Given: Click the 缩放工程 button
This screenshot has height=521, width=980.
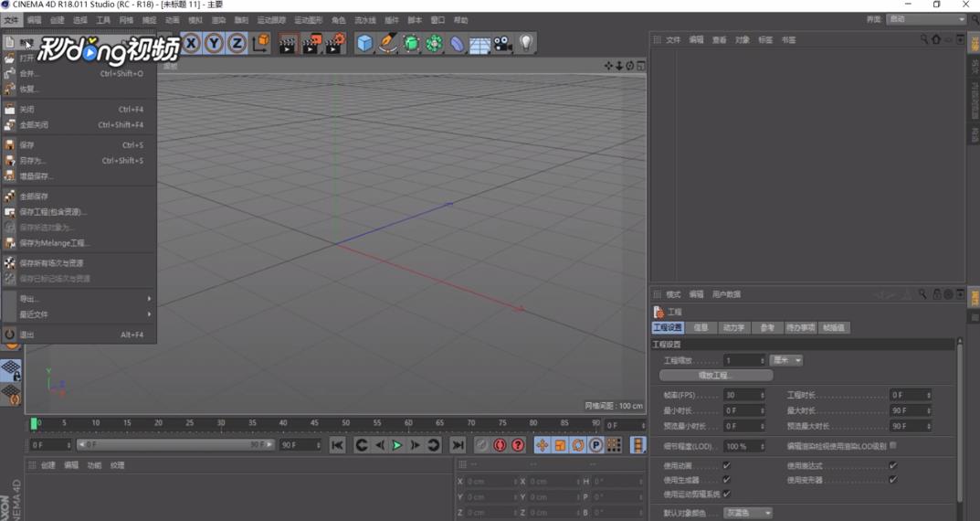Looking at the screenshot, I should click(716, 376).
